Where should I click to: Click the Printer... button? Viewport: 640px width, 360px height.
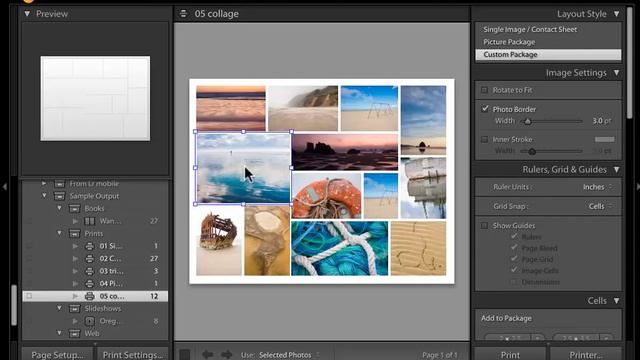pyautogui.click(x=586, y=354)
